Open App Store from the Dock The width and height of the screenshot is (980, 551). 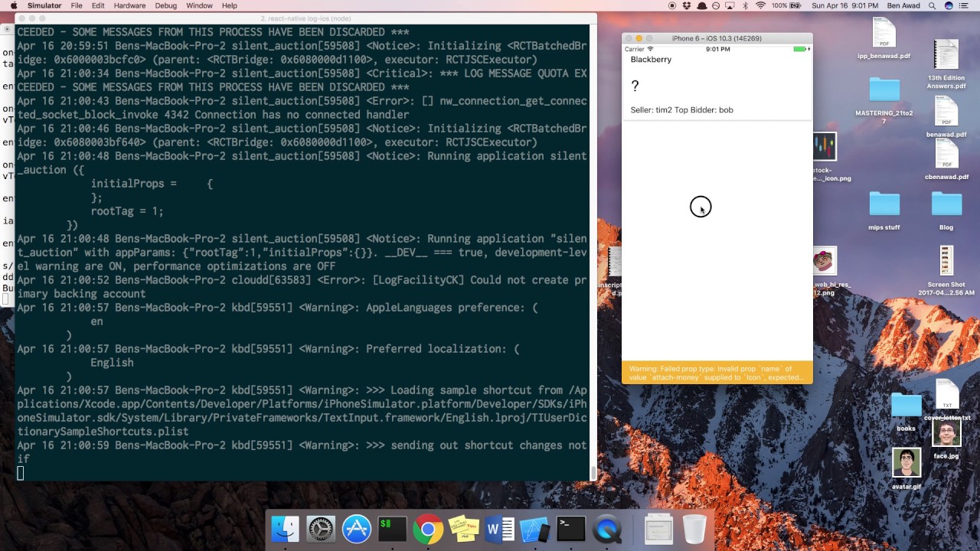coord(357,529)
